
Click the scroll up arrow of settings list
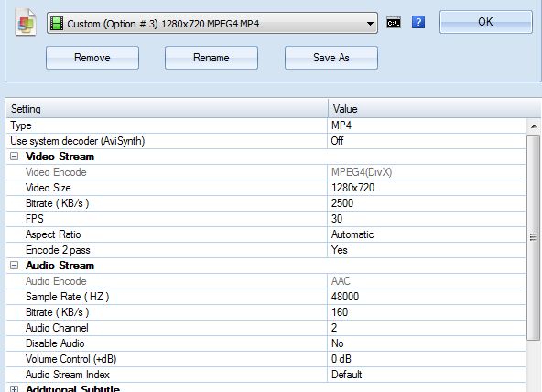pos(534,126)
